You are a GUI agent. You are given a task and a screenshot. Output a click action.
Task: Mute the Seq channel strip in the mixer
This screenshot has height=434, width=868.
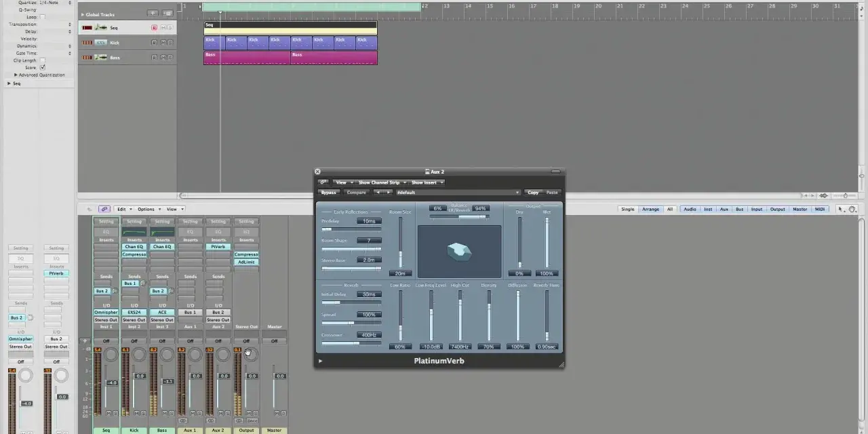point(108,413)
